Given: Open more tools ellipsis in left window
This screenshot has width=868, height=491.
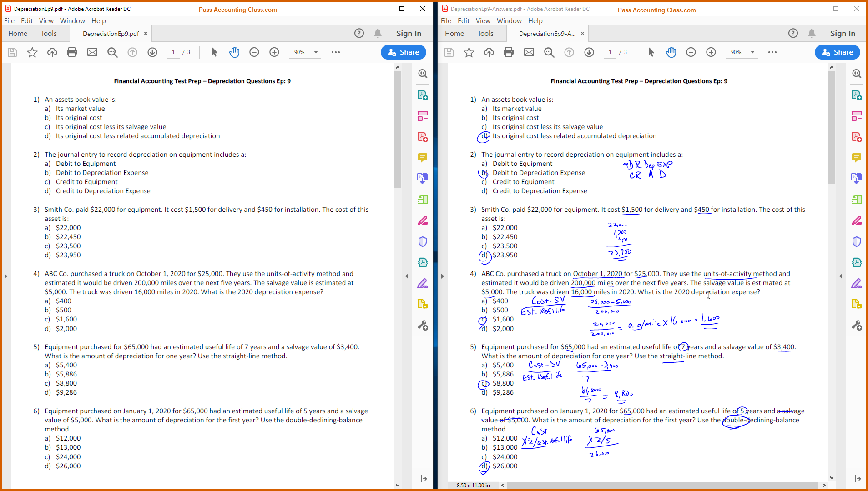Looking at the screenshot, I should click(x=336, y=52).
